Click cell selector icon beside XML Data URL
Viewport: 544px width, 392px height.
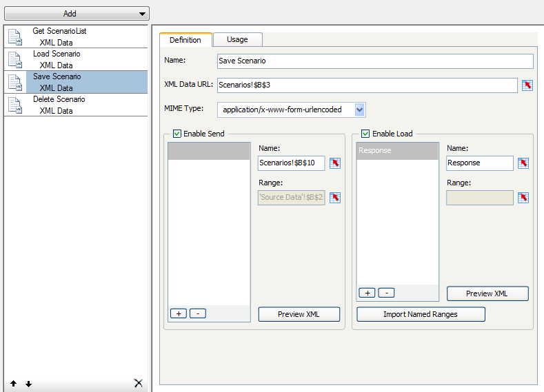527,85
